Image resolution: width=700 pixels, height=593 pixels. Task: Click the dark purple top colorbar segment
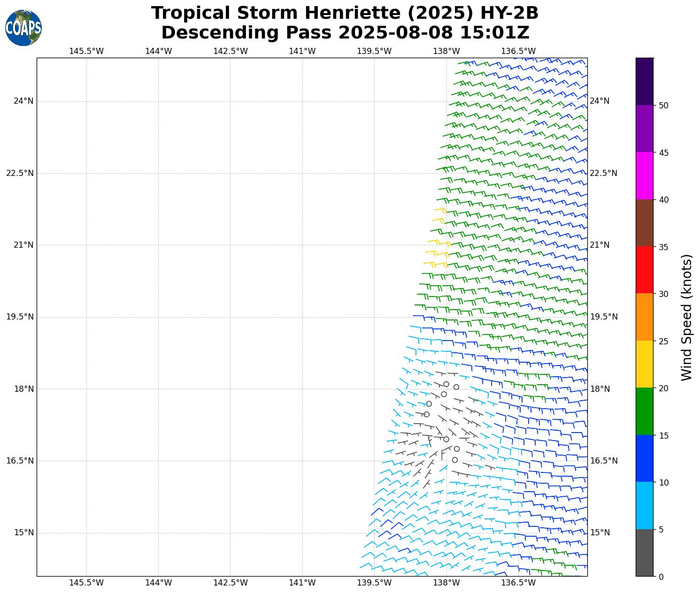click(644, 81)
